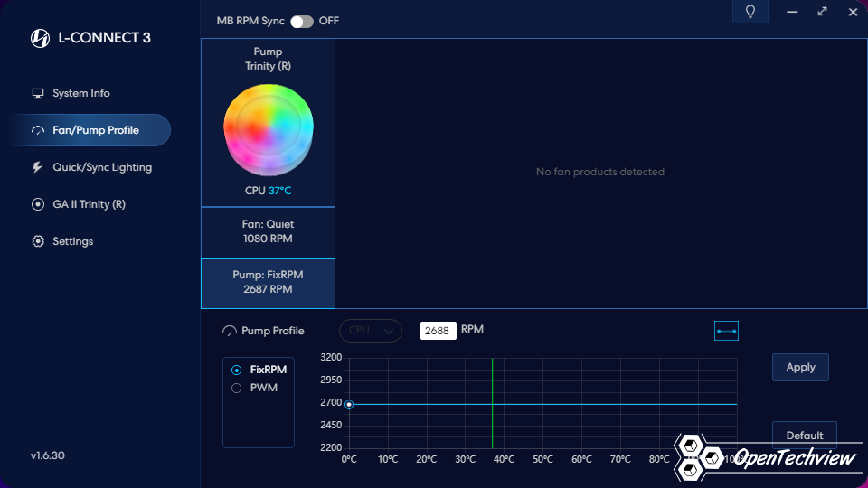Image resolution: width=868 pixels, height=488 pixels.
Task: Click the flat-line curve mode icon
Action: point(726,331)
